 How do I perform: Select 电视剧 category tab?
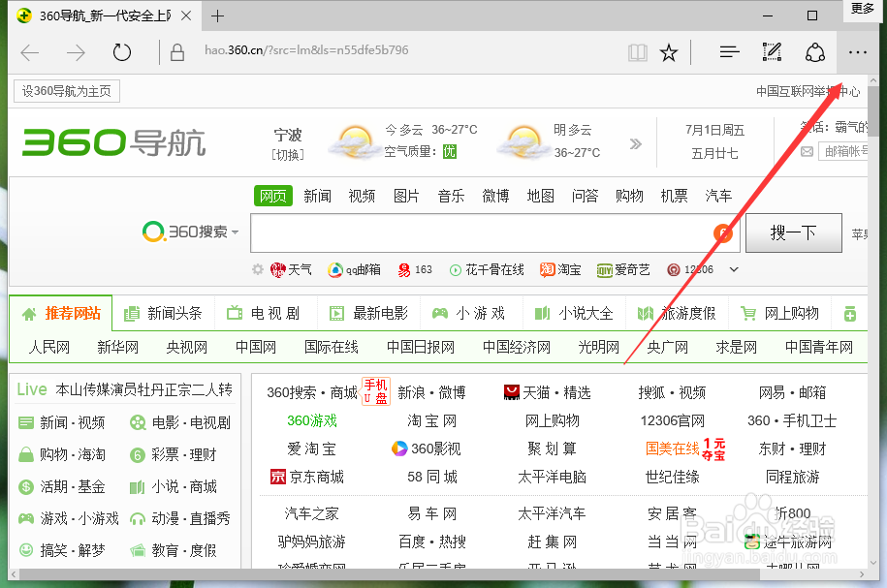point(264,313)
